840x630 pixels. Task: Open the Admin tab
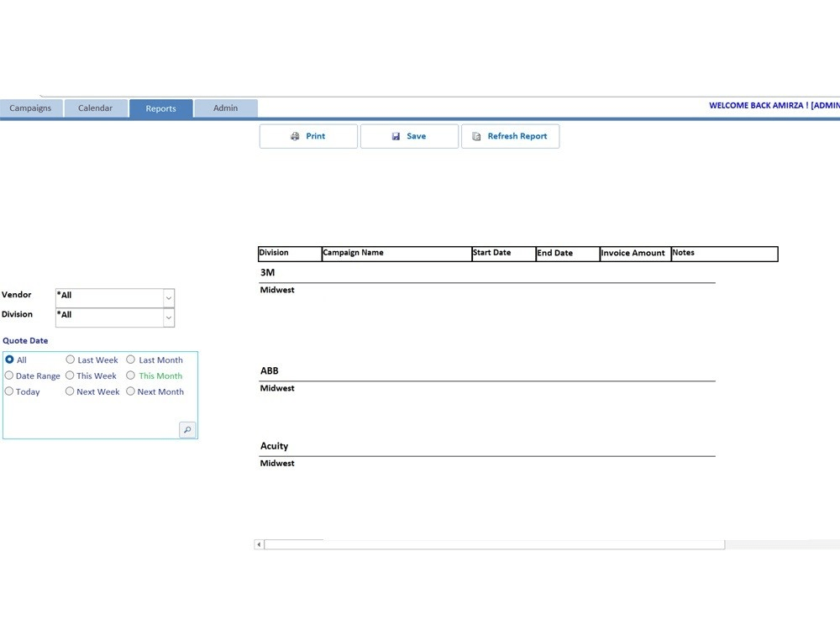[225, 108]
